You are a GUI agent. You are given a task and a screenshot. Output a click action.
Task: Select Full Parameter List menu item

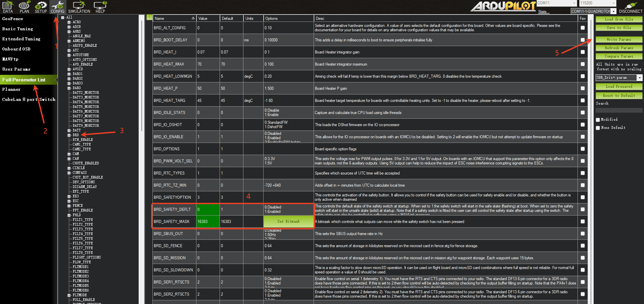point(24,80)
